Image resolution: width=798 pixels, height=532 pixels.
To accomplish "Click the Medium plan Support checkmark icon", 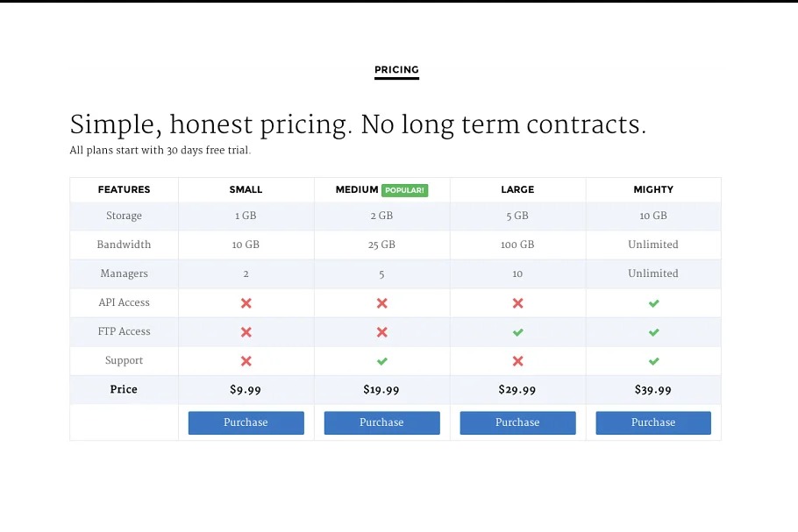I will click(x=382, y=361).
